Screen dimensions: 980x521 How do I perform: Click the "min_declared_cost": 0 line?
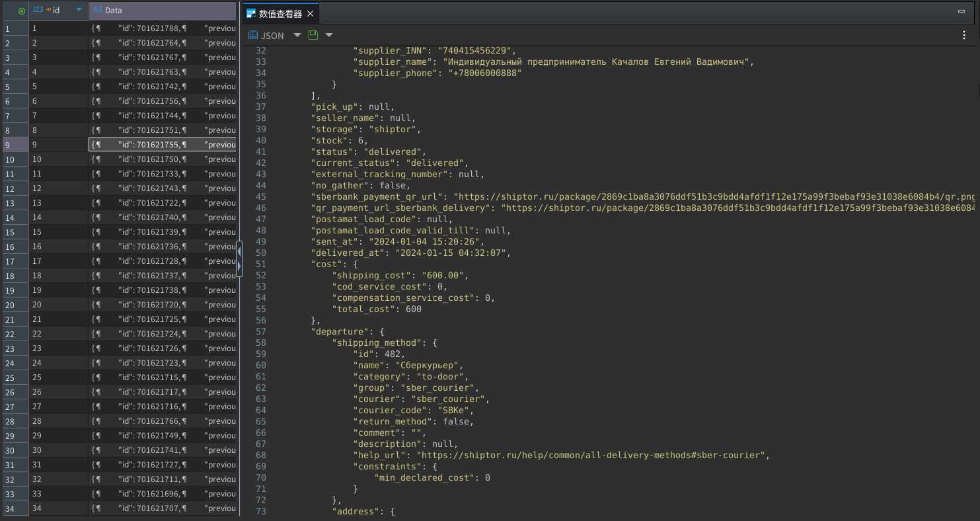[432, 478]
